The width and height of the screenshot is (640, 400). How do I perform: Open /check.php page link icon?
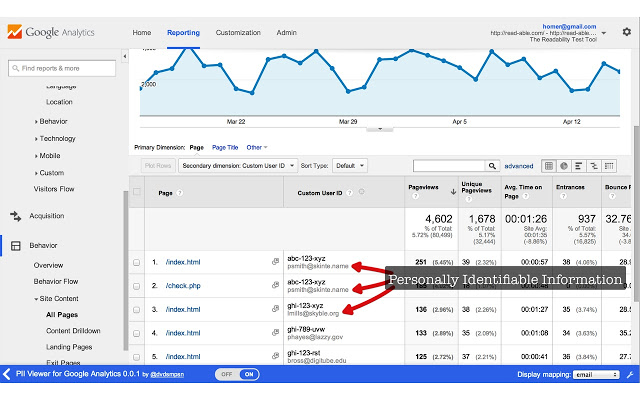click(x=276, y=285)
